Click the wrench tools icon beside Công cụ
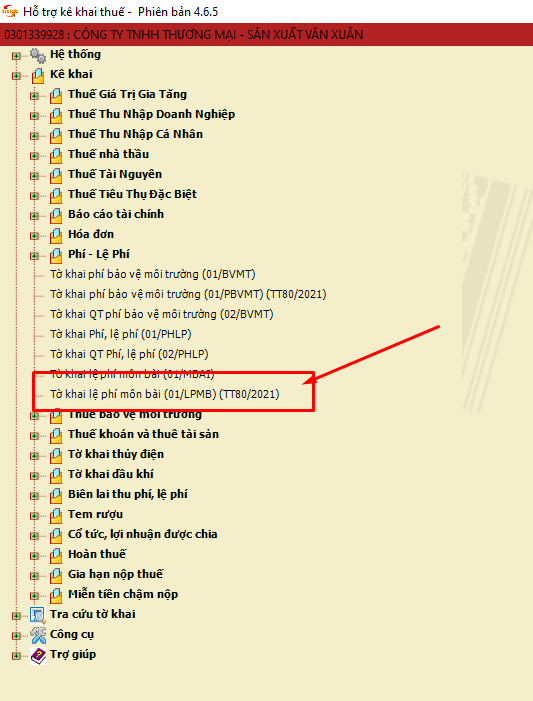 click(38, 635)
